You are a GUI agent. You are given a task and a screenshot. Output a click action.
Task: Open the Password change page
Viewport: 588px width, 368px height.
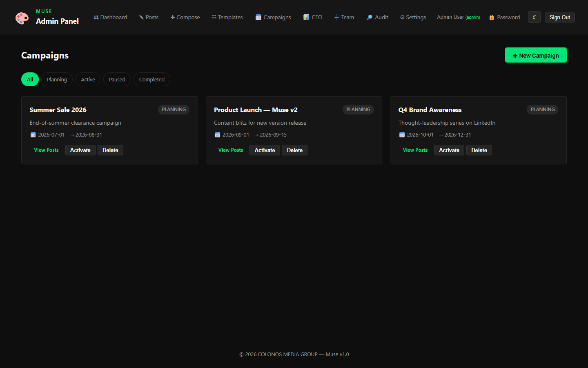click(x=505, y=17)
